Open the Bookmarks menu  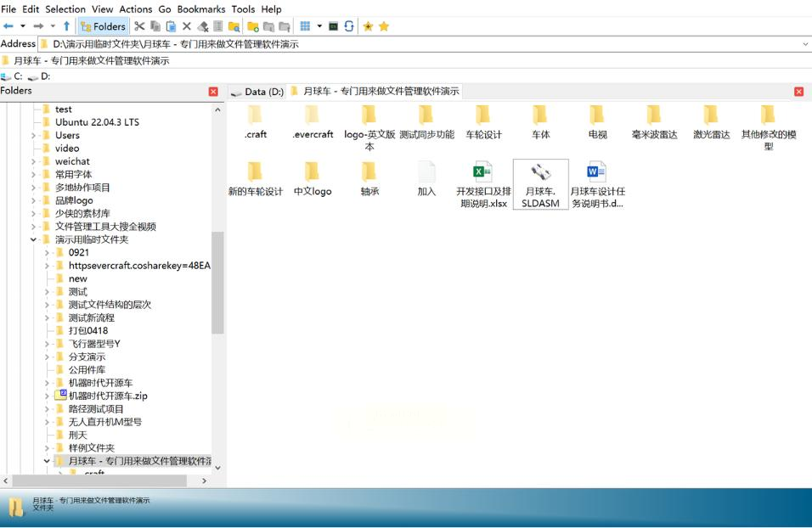point(200,8)
